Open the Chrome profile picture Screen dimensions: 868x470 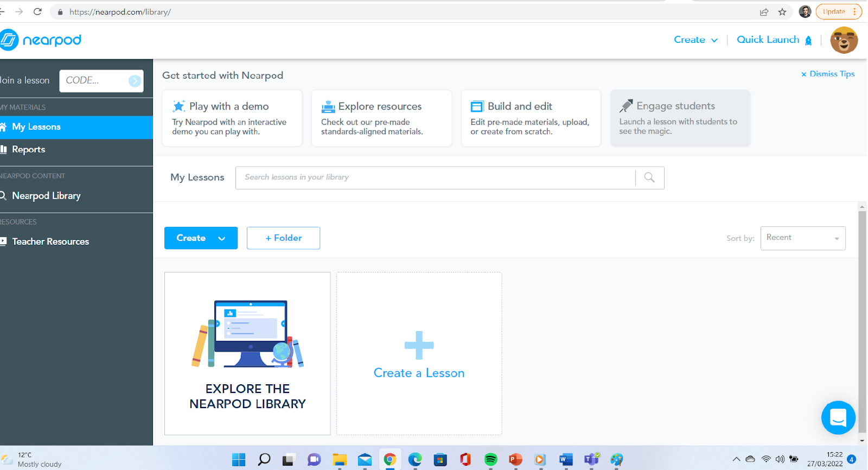(x=805, y=12)
